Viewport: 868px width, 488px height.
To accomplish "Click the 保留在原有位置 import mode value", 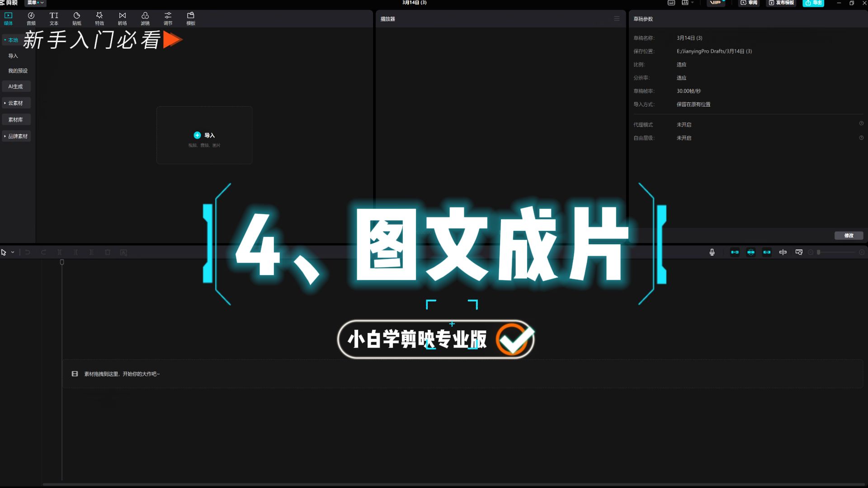I will point(693,104).
